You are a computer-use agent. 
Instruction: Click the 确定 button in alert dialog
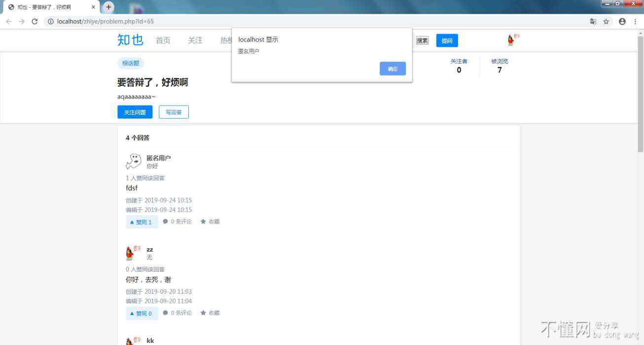(x=393, y=69)
